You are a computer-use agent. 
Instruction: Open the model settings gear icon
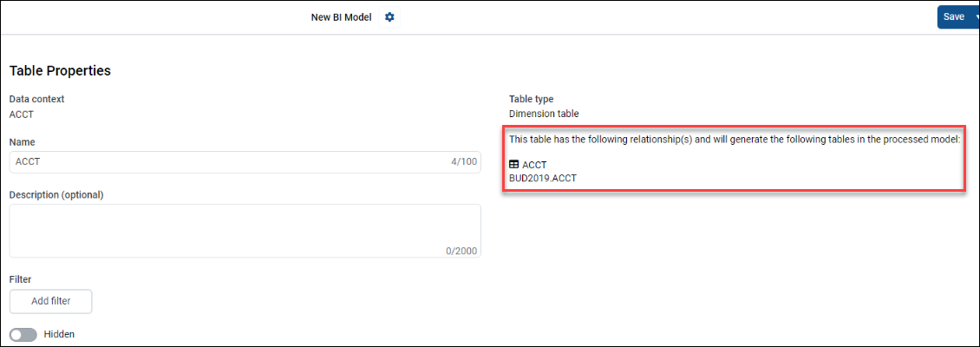(389, 17)
